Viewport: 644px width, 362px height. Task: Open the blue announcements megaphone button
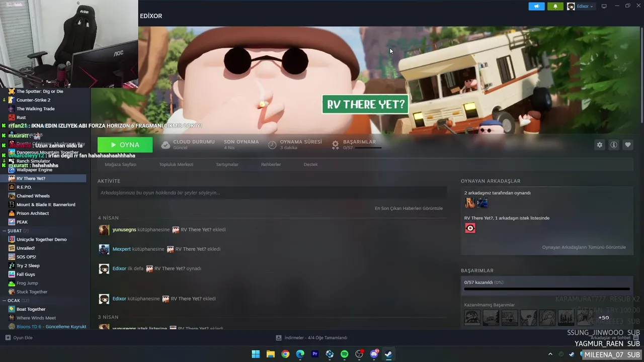(x=536, y=7)
